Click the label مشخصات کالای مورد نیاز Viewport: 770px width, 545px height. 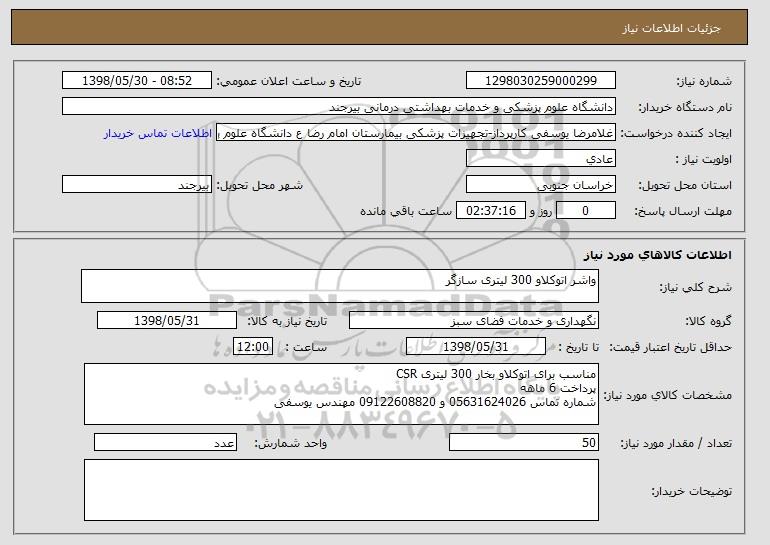point(667,395)
